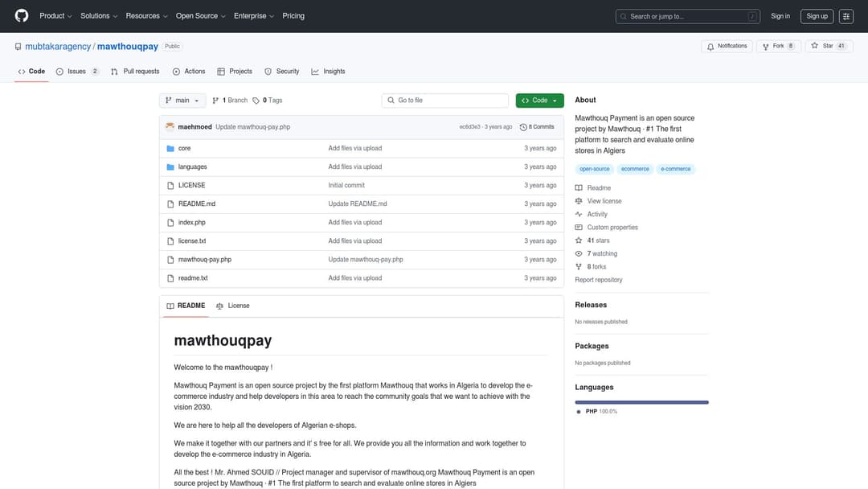Click the core folder icon
This screenshot has height=489, width=868.
click(170, 149)
